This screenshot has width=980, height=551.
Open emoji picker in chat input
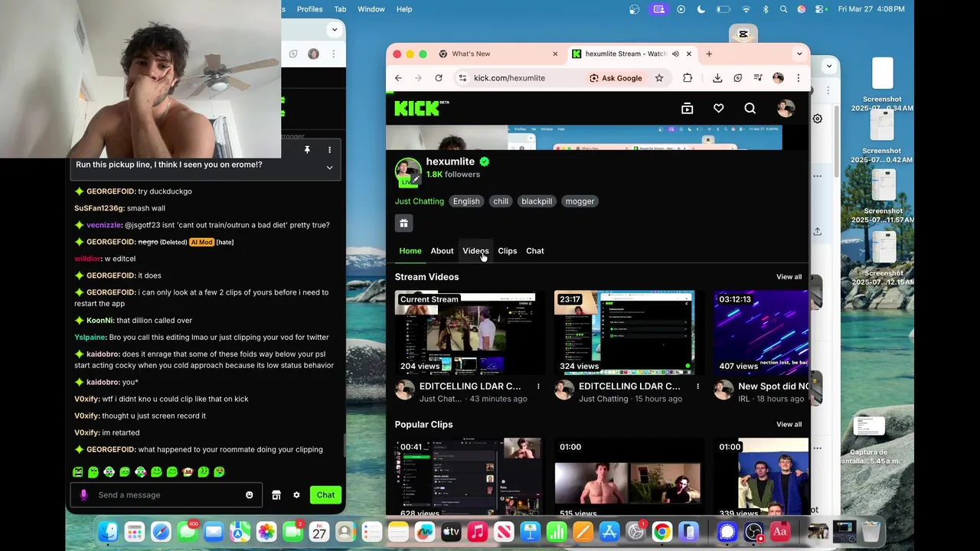249,495
